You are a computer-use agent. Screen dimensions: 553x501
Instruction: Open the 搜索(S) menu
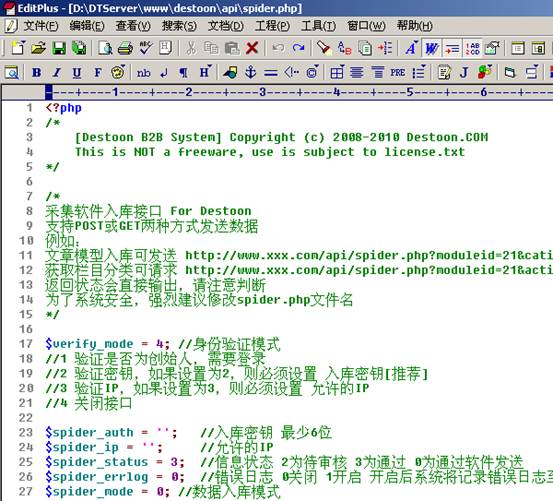coord(179,25)
